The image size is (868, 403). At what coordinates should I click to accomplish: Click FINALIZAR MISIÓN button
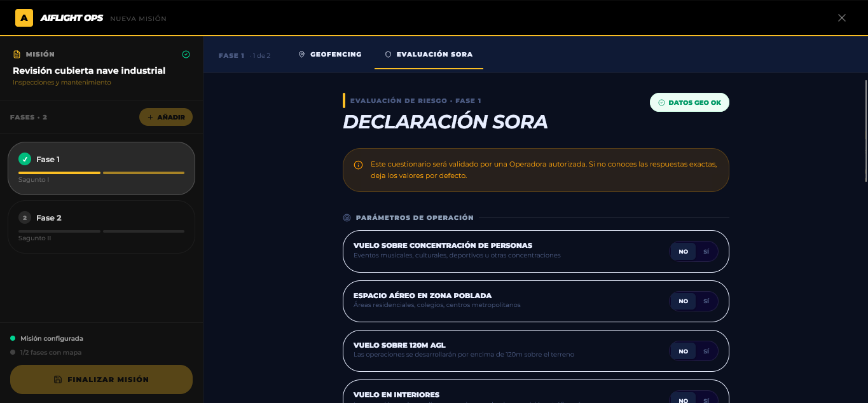[101, 379]
